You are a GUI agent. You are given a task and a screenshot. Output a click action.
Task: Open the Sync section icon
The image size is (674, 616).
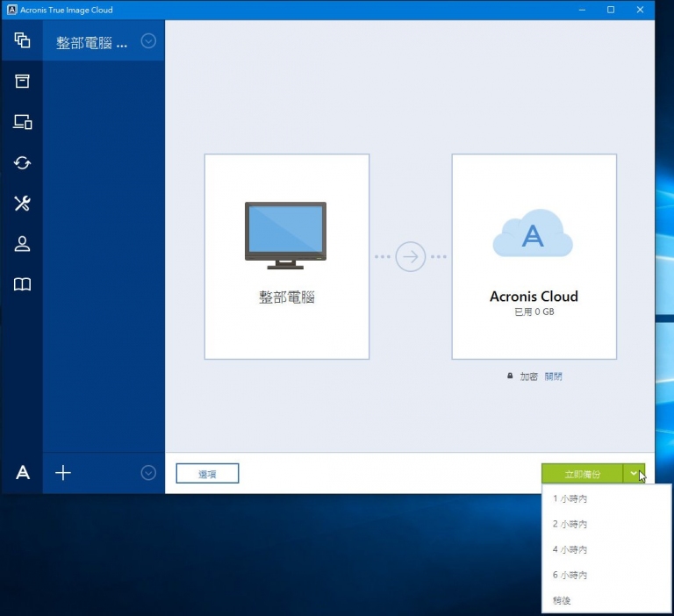click(x=22, y=163)
